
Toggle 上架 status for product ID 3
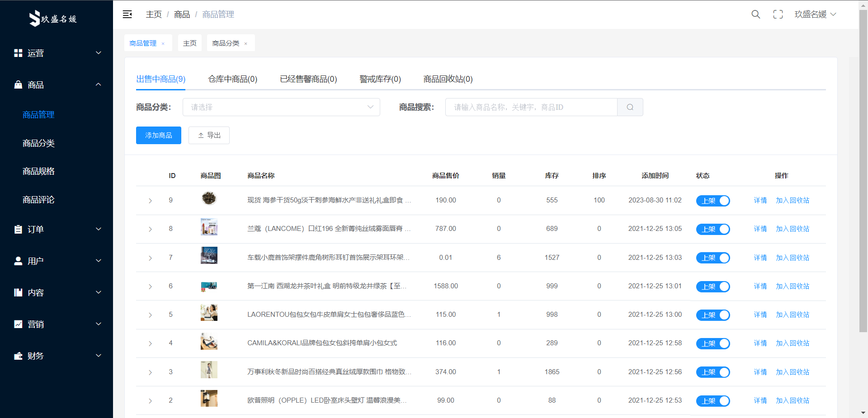(712, 372)
